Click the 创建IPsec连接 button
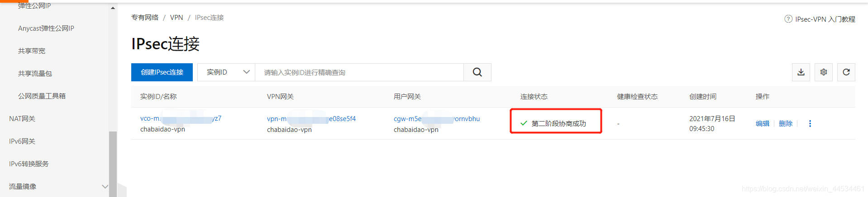This screenshot has width=868, height=197. 162,72
